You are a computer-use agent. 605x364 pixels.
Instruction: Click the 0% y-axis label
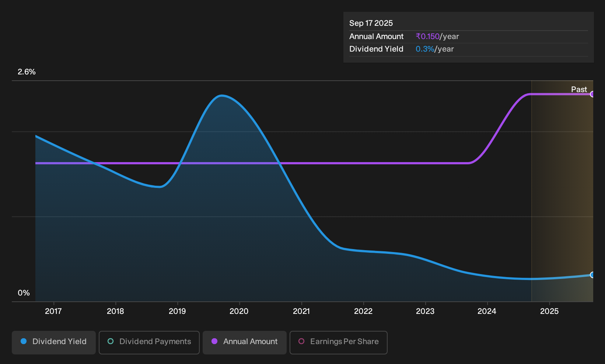[x=24, y=293]
